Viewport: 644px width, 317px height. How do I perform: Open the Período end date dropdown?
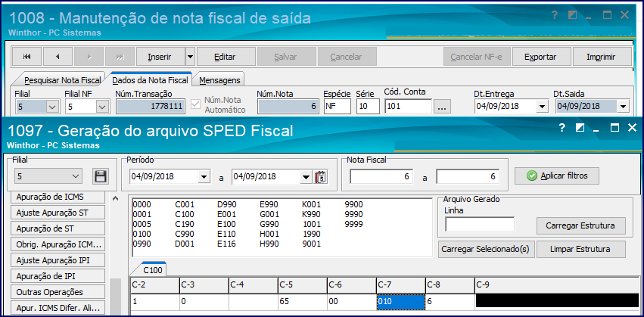(306, 177)
